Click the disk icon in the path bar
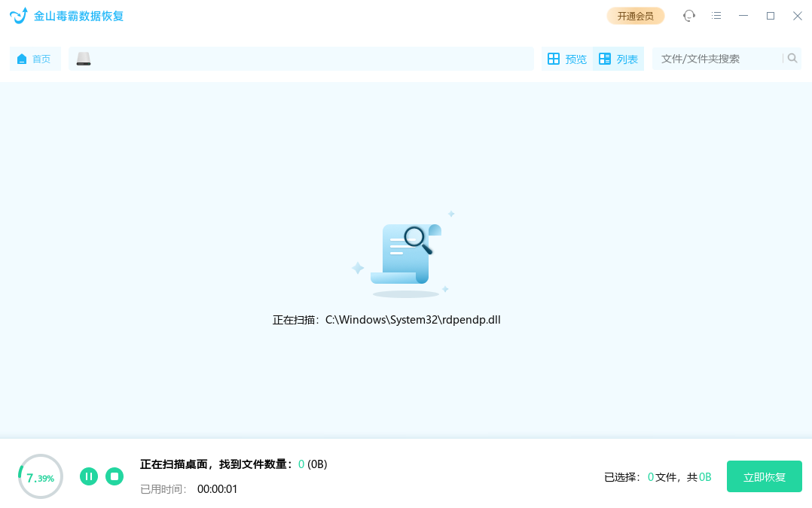 point(83,57)
